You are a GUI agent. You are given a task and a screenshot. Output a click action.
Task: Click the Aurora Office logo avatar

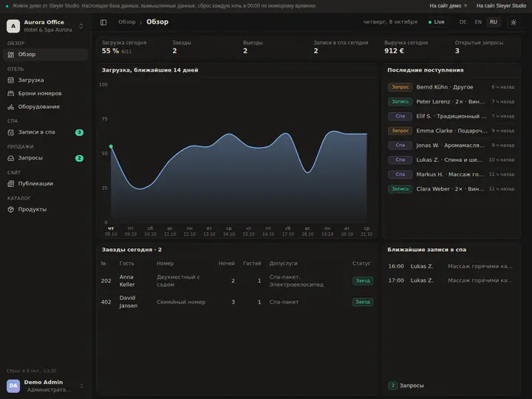13,26
